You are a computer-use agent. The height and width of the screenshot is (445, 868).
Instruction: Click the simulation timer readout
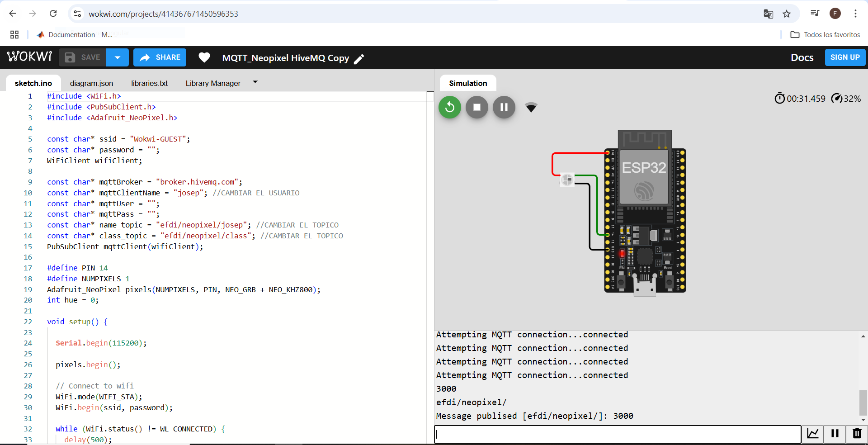800,99
